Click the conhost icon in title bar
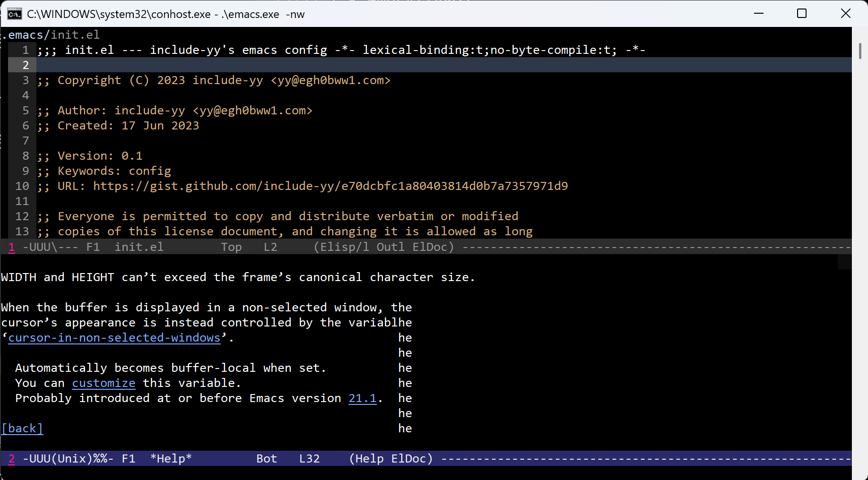 click(14, 14)
